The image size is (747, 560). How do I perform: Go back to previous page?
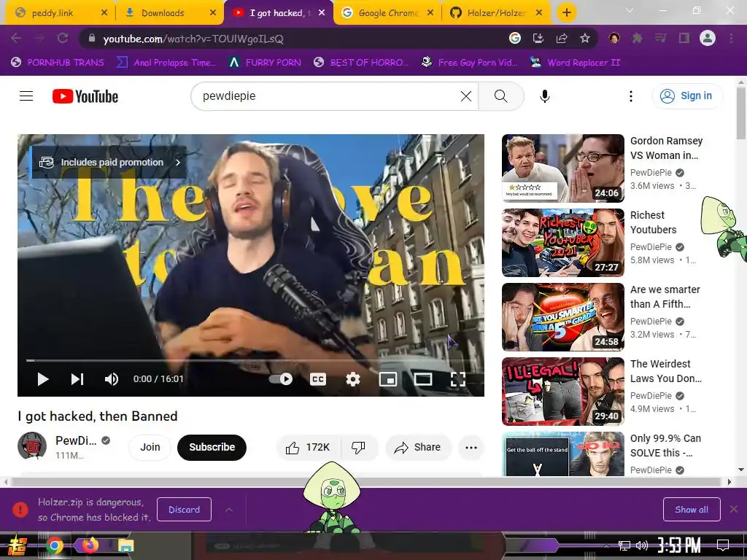tap(16, 38)
